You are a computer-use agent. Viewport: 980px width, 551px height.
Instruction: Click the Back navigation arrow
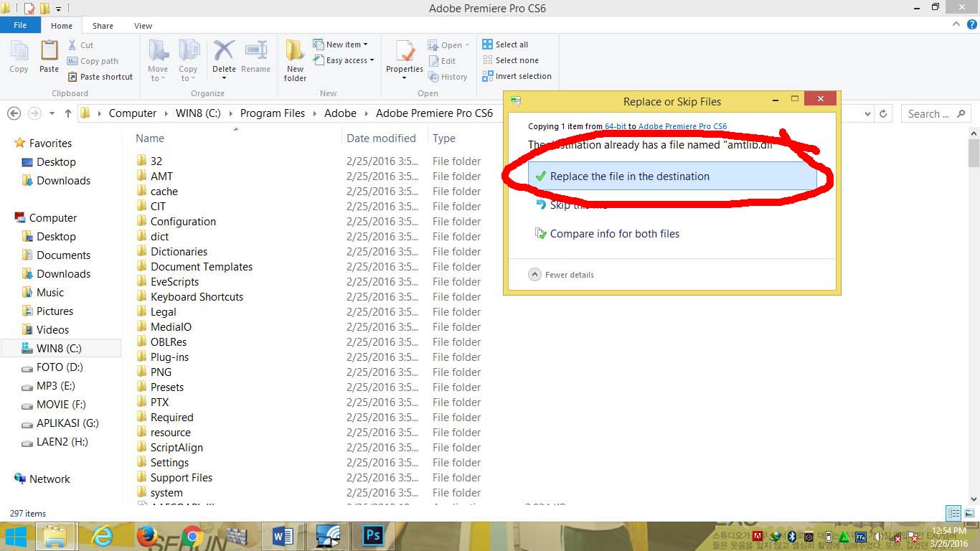click(14, 113)
